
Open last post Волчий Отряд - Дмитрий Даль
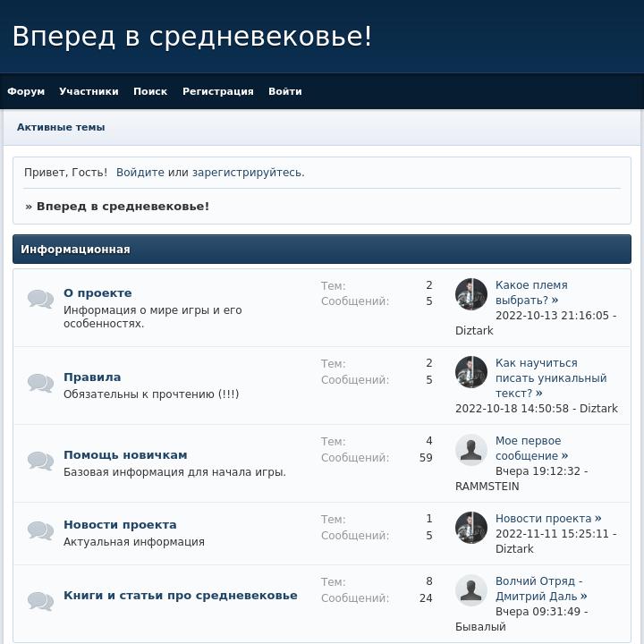(x=541, y=589)
